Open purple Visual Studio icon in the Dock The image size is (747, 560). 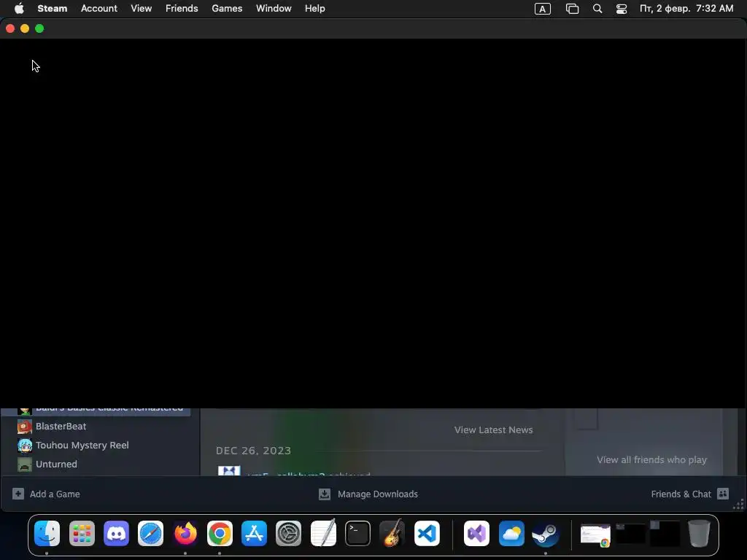click(476, 533)
